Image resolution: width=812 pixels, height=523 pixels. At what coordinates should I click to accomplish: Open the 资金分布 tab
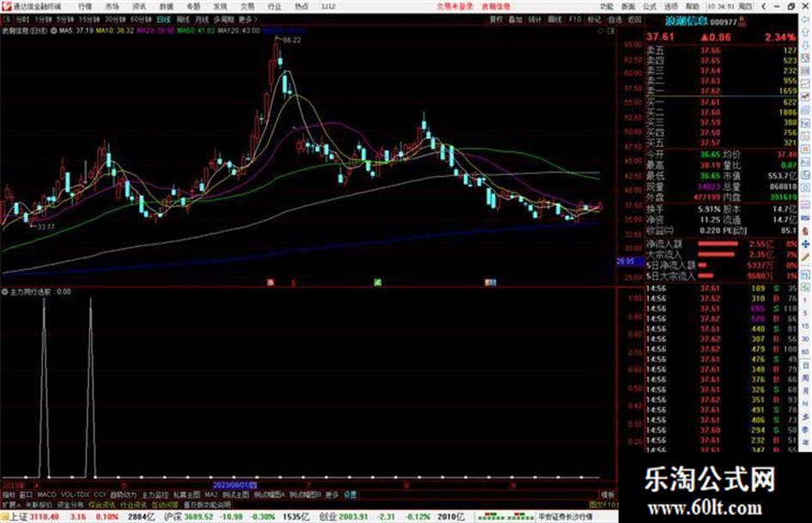[70, 504]
